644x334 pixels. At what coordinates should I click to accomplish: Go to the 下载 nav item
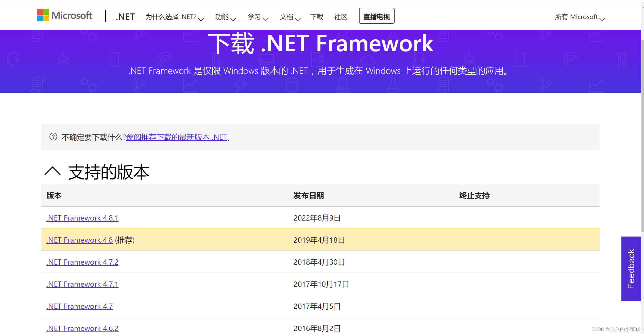(317, 17)
